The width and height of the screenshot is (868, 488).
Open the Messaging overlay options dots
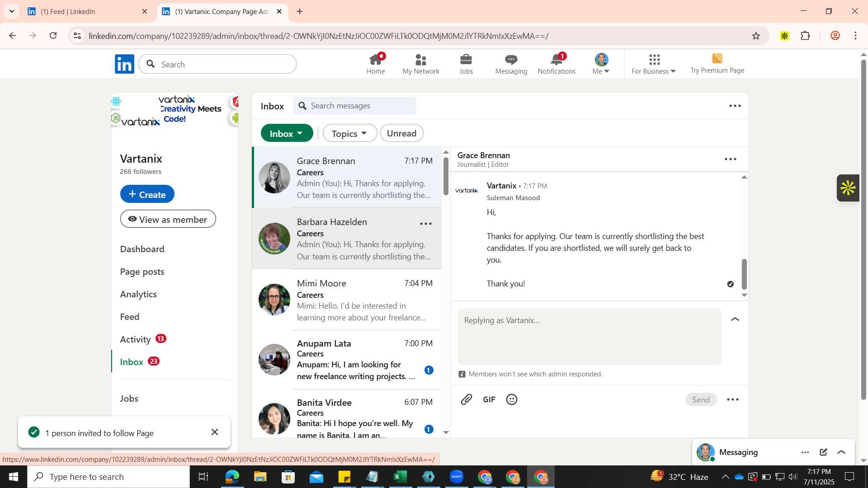(x=805, y=452)
